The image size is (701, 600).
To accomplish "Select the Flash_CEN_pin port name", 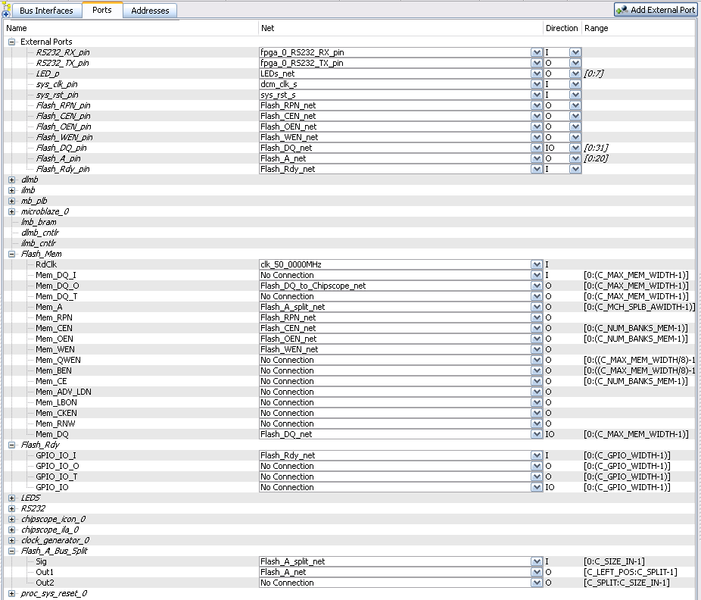I will click(x=63, y=116).
